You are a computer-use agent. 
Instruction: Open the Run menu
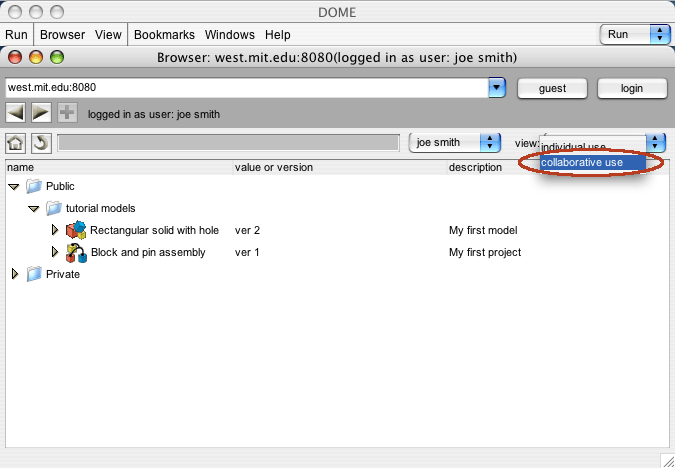[x=16, y=34]
